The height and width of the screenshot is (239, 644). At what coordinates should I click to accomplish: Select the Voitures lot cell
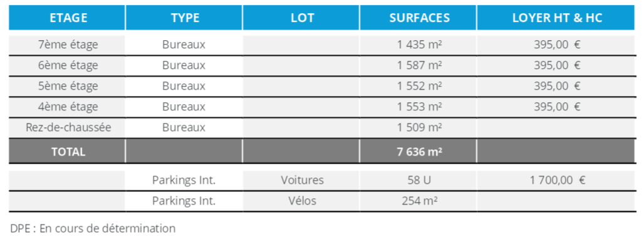301,180
